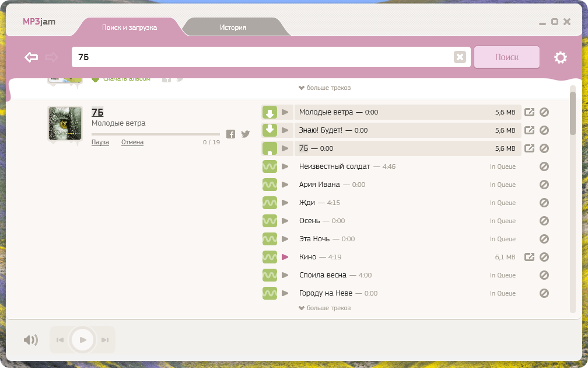Screen dimensions: 588x368
Task: Click the download progress icon for 7Б track
Action: [x=269, y=148]
